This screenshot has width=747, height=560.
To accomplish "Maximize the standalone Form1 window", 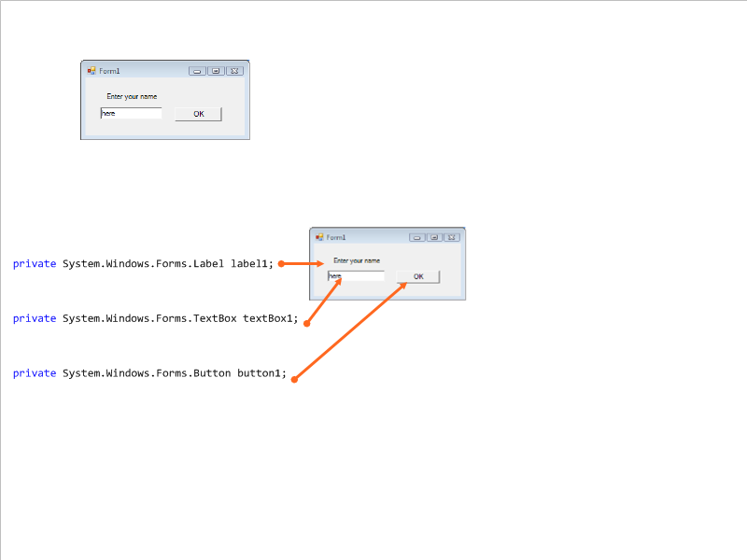I will pos(216,71).
